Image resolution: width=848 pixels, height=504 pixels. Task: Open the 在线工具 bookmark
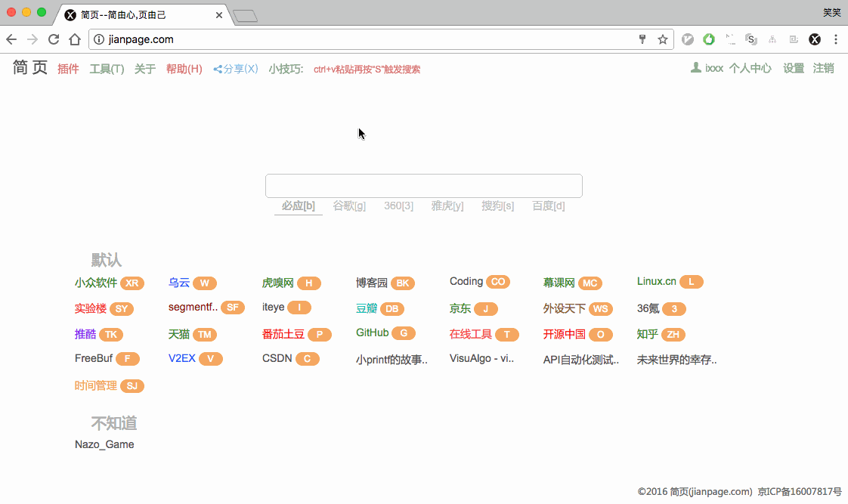coord(471,334)
